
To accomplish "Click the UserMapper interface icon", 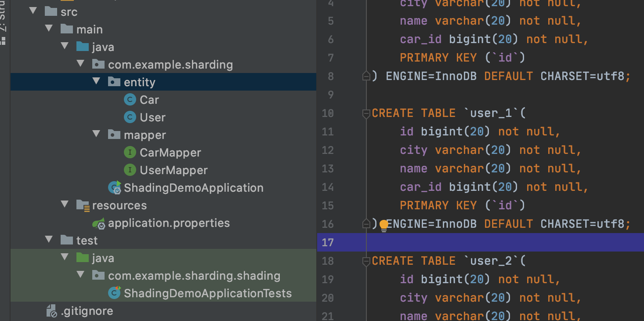I will click(130, 170).
